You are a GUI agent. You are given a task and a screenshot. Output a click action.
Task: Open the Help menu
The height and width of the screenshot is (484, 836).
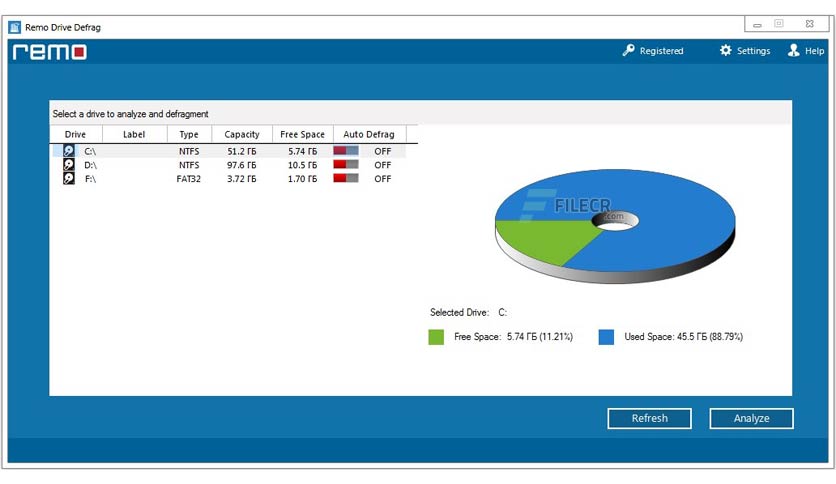tap(814, 51)
